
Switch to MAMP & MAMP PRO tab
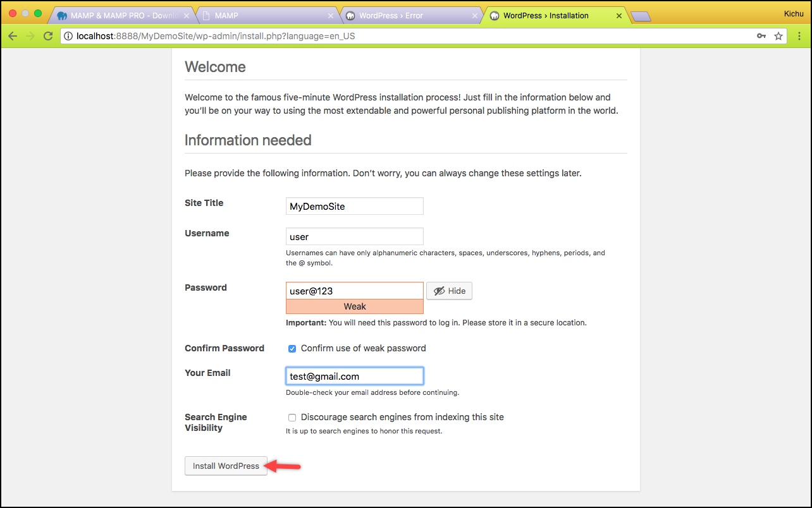123,16
